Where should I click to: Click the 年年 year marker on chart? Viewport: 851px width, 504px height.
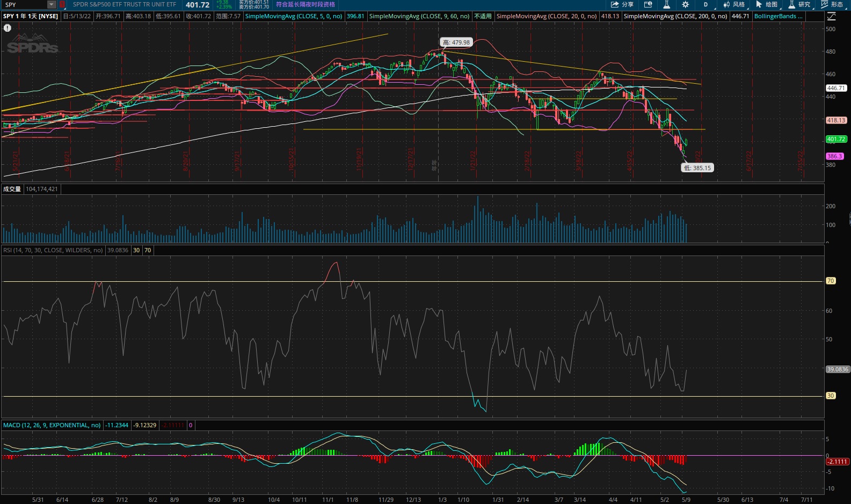pyautogui.click(x=434, y=165)
